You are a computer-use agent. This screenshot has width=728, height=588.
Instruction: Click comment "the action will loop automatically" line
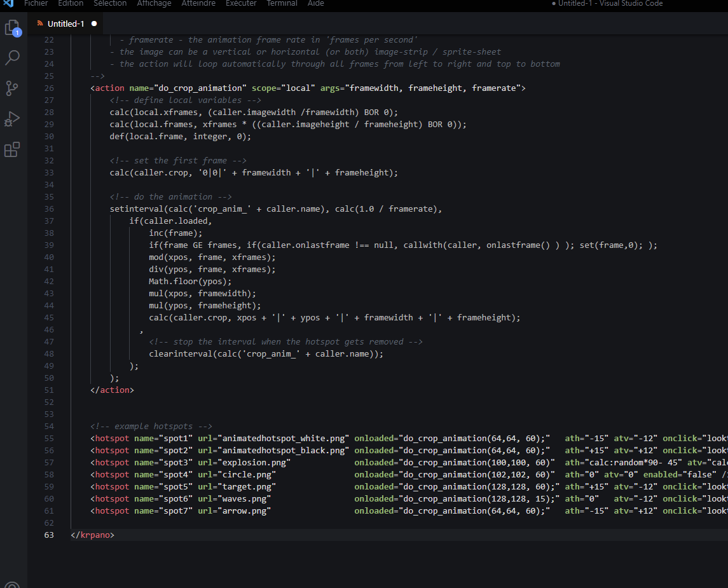334,64
